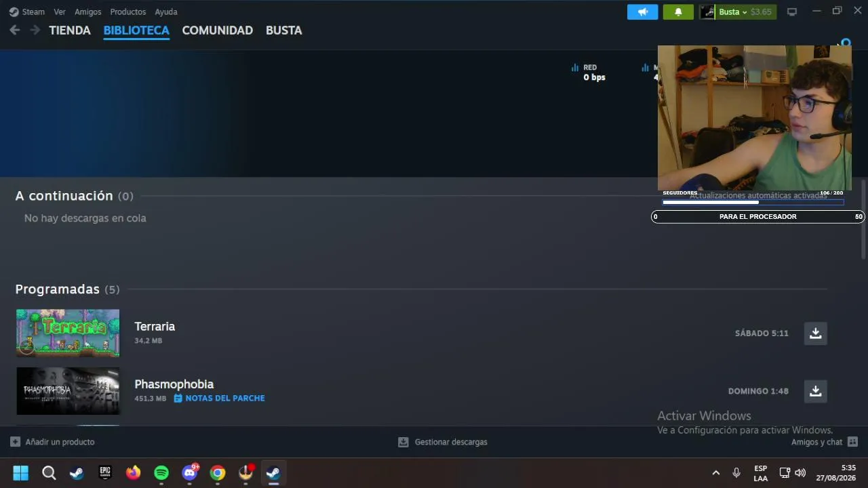
Task: Go forward with the right arrow
Action: pyautogui.click(x=35, y=30)
